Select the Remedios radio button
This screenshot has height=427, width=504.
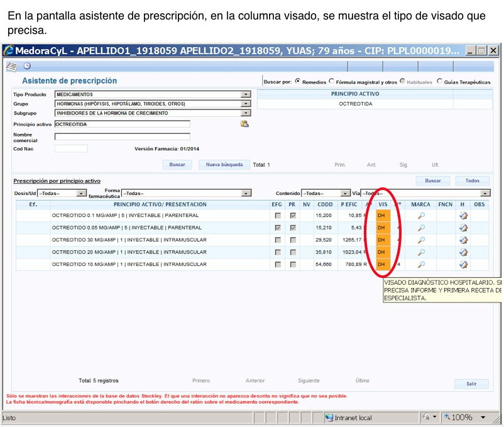297,82
